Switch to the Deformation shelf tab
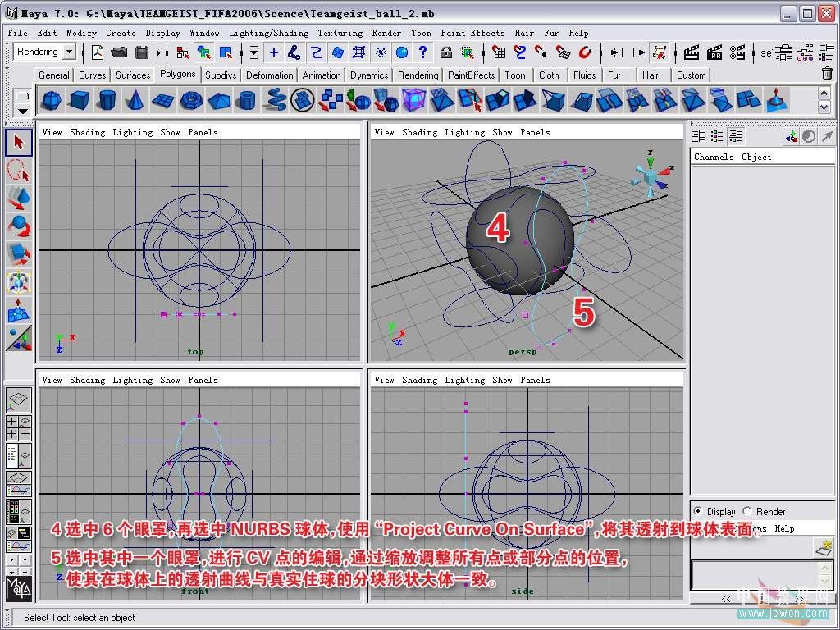Viewport: 840px width, 630px height. (x=269, y=75)
